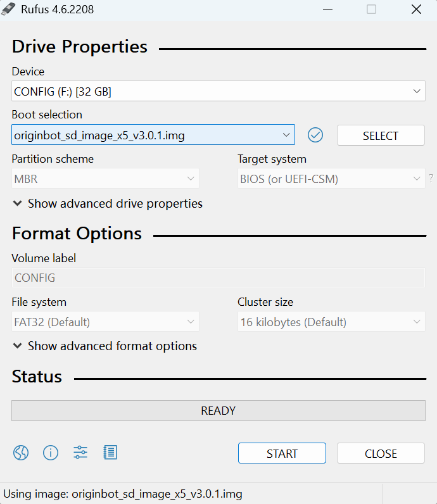Screen dimensions: 437x504
Task: Open the Partition scheme MBR dropdown
Action: click(x=105, y=179)
